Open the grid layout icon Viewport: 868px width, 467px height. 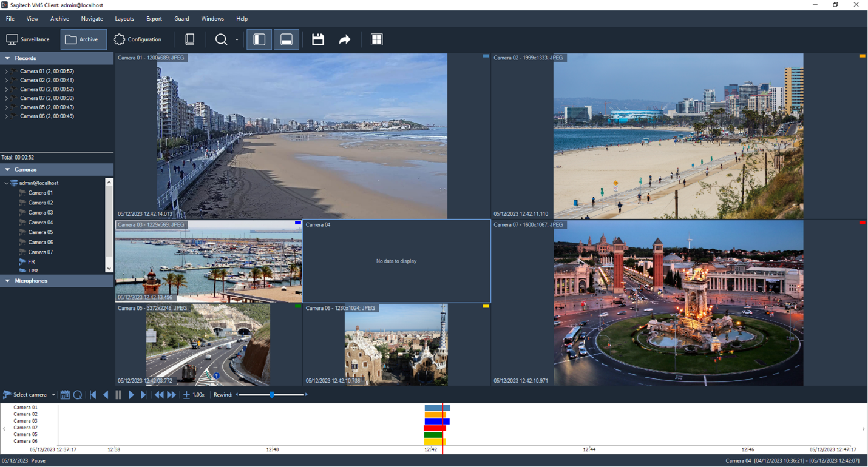376,39
